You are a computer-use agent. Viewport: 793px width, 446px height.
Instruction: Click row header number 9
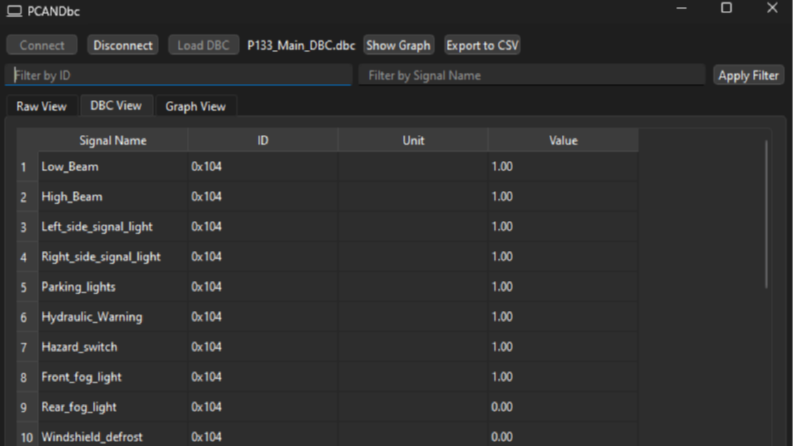point(27,408)
